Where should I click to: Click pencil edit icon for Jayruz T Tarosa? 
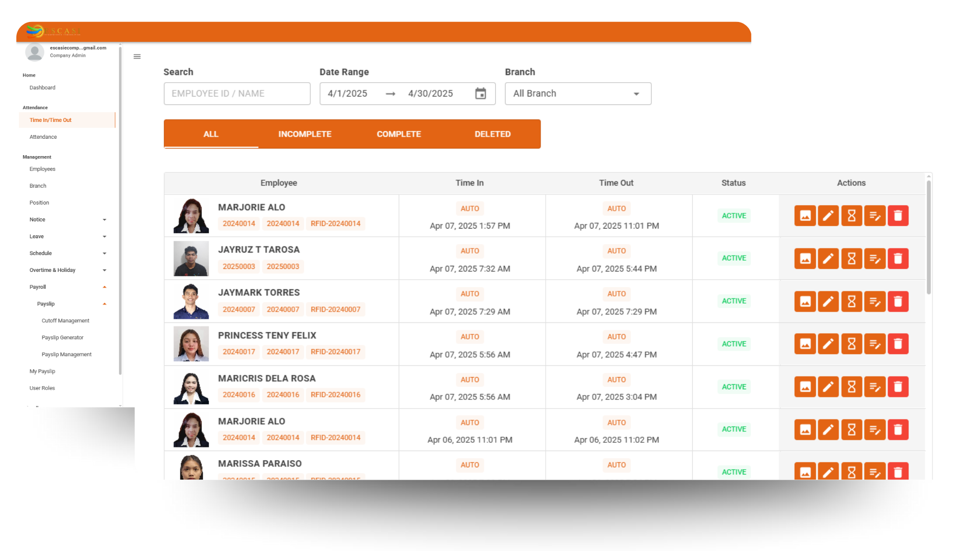(x=828, y=259)
